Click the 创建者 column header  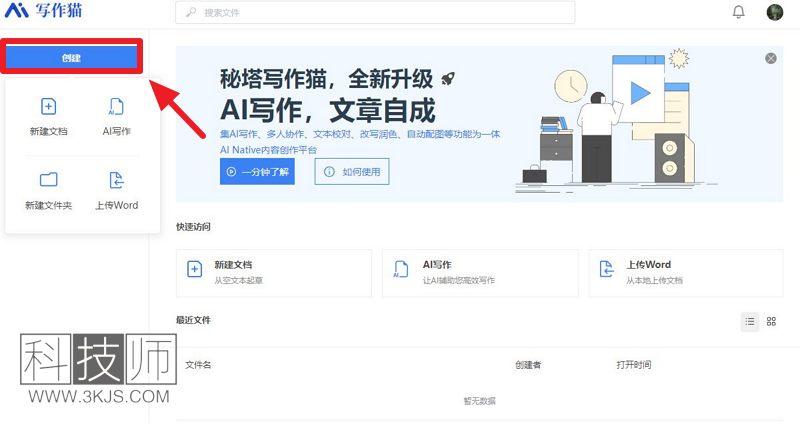click(x=528, y=365)
